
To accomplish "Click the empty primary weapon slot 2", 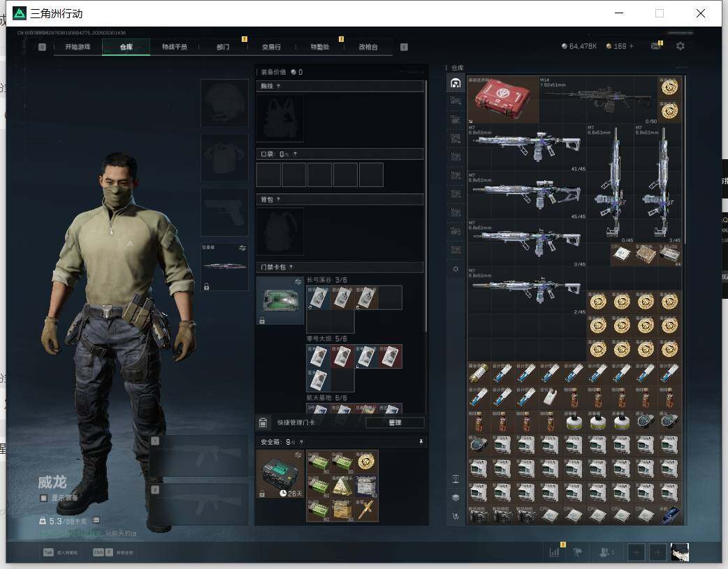I will (200, 505).
